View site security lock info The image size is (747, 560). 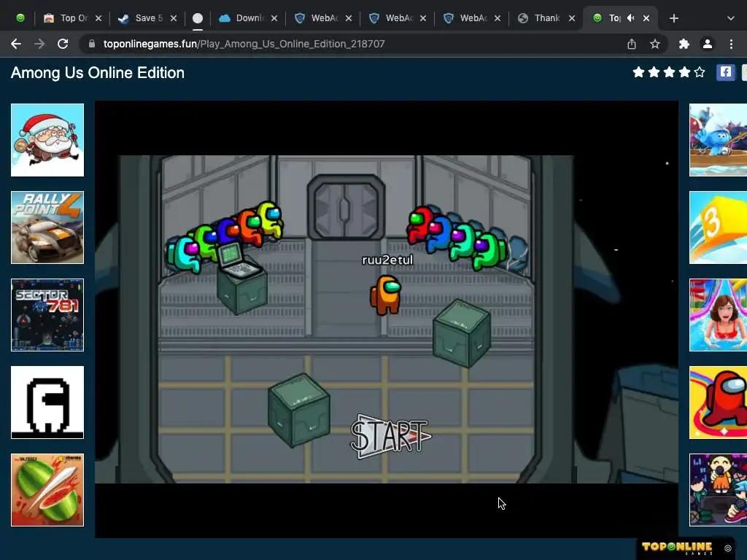92,44
